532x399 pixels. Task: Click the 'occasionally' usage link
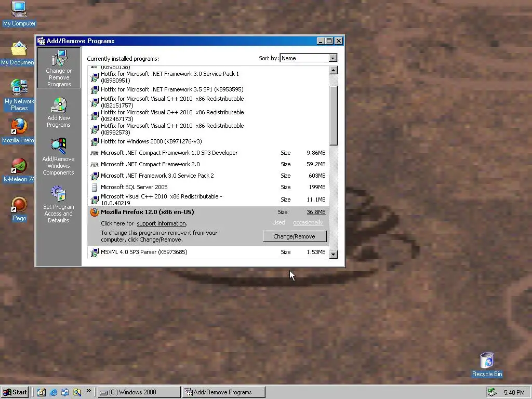(x=308, y=222)
